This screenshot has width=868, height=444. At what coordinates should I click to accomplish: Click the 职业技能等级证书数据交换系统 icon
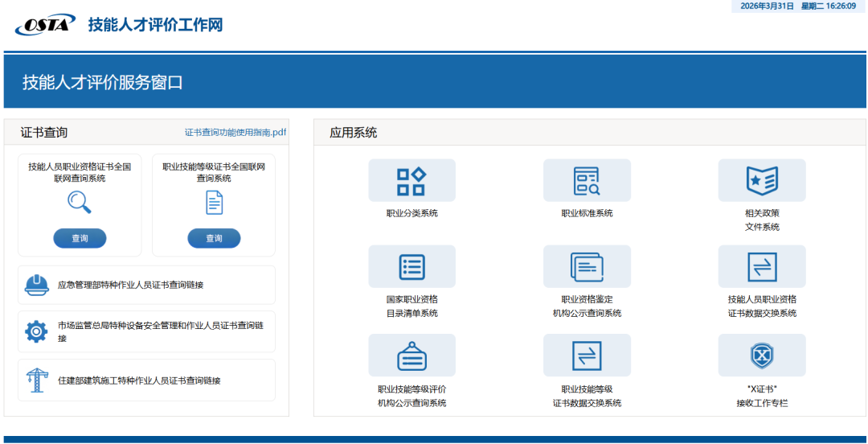587,356
